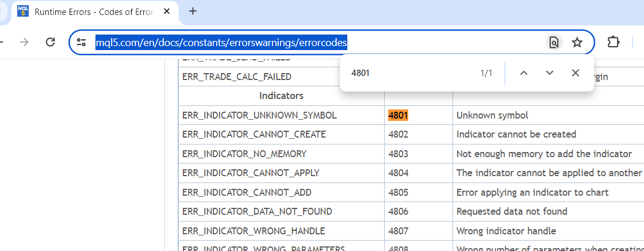644x251 pixels.
Task: Click the MQL5 favicon on the tab
Action: point(23,12)
